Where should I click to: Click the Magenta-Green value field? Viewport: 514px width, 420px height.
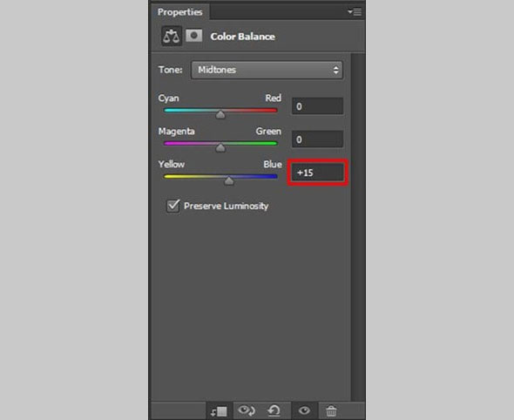click(317, 139)
